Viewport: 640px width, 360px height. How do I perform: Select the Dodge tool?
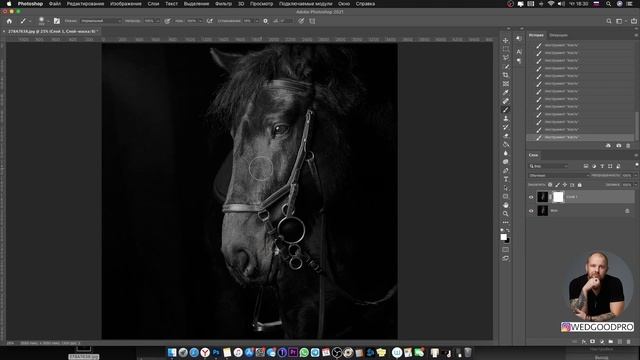[506, 162]
